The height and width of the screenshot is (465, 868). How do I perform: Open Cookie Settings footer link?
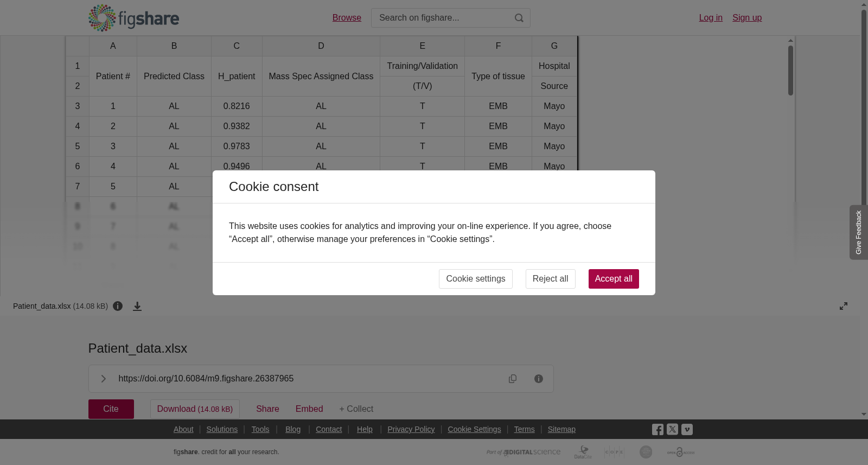coord(474,429)
